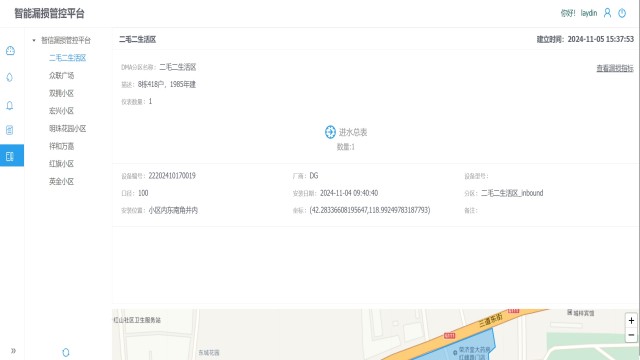Zoom in the map with plus button
Image resolution: width=640 pixels, height=360 pixels.
pos(631,320)
